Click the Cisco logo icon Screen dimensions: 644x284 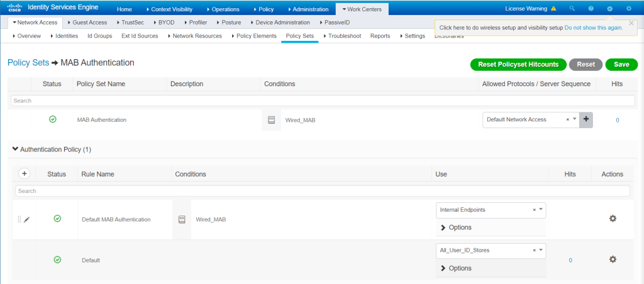pyautogui.click(x=15, y=8)
